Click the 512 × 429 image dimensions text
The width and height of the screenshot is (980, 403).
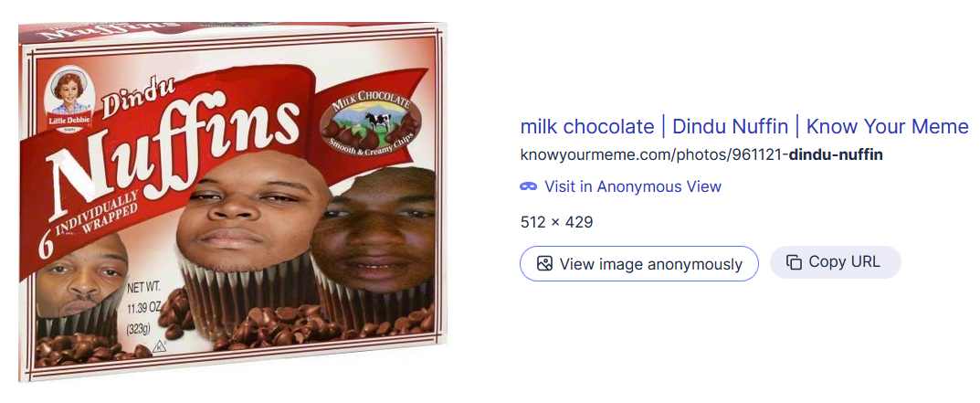[556, 222]
